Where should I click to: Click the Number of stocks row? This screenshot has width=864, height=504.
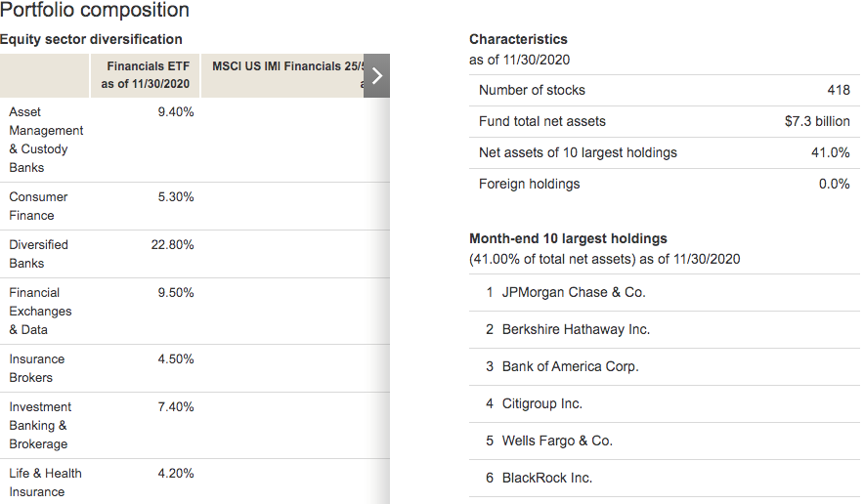click(x=664, y=90)
